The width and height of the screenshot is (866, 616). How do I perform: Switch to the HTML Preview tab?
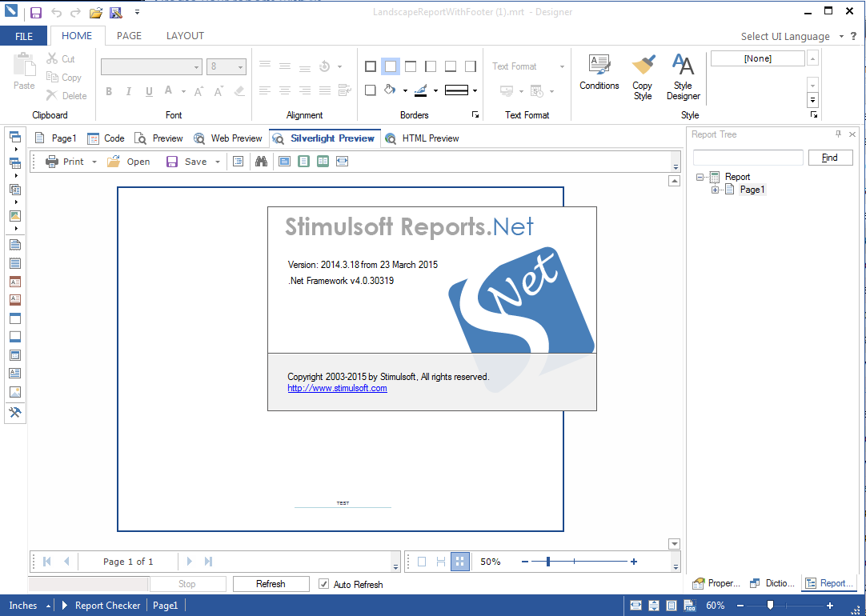click(x=422, y=138)
